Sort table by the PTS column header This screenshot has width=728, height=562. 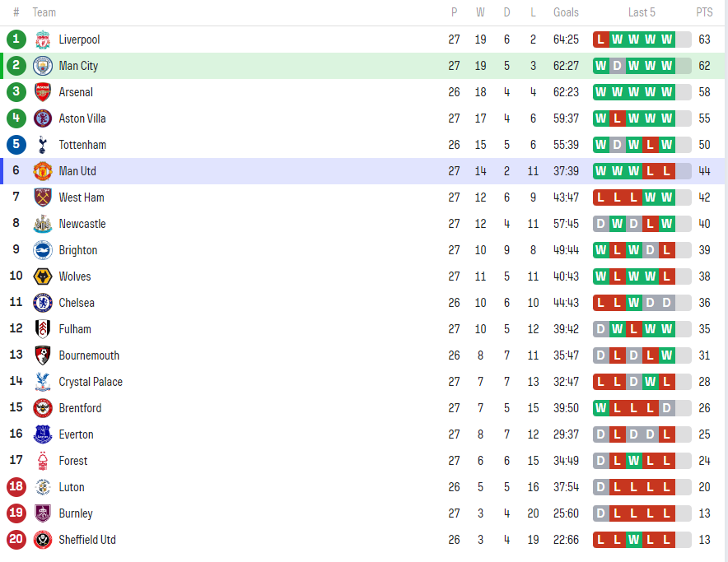click(704, 12)
